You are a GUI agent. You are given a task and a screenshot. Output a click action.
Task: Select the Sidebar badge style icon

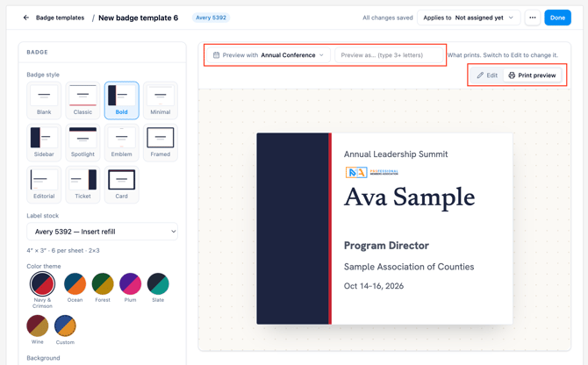click(44, 137)
